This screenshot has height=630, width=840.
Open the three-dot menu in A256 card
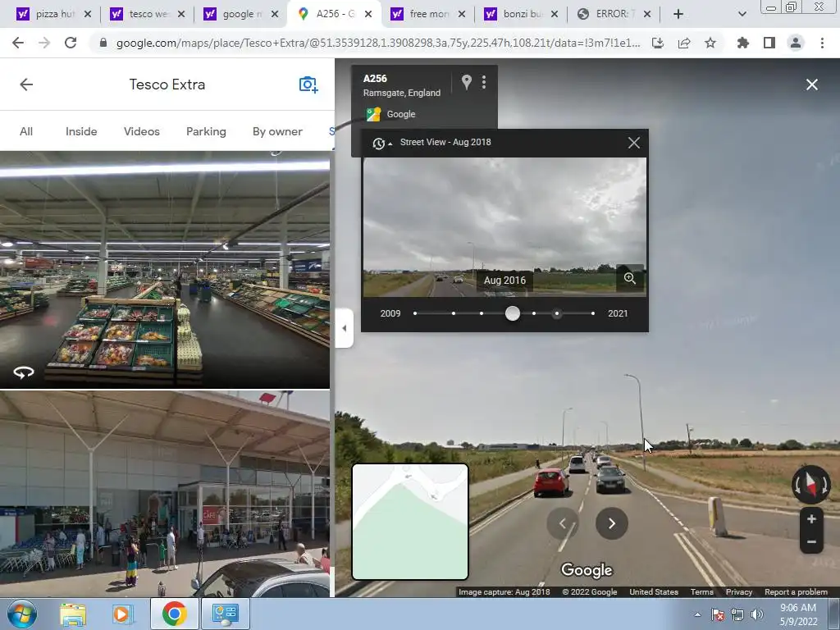[484, 82]
